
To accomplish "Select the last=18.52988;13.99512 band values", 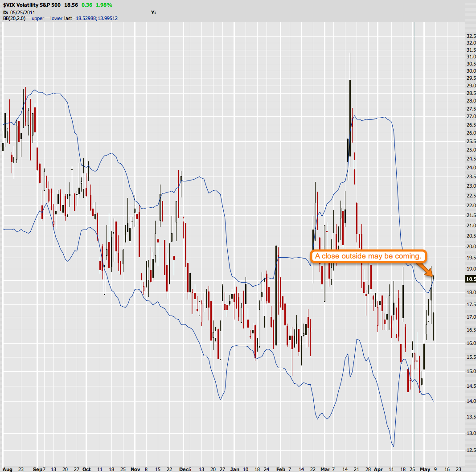I will point(91,18).
